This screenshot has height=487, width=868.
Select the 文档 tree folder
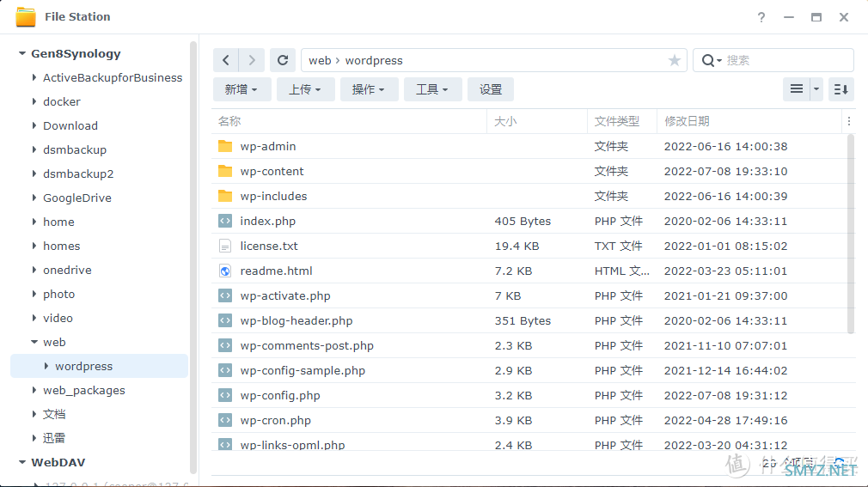(x=54, y=414)
